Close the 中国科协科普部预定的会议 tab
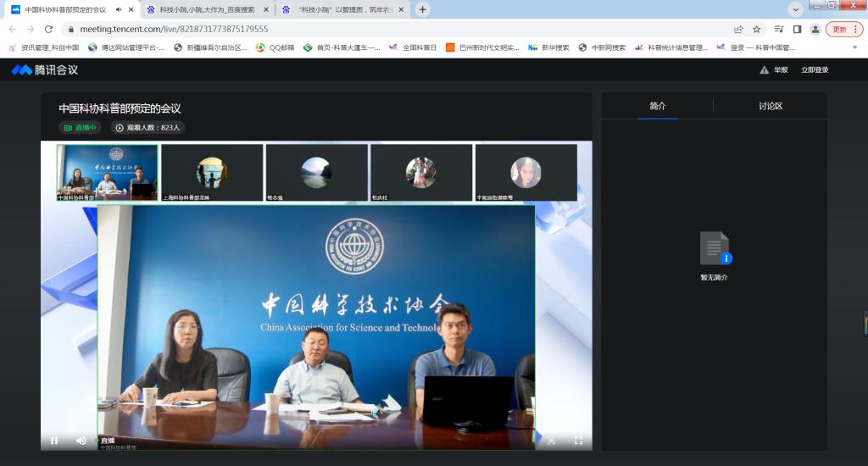 tap(131, 9)
